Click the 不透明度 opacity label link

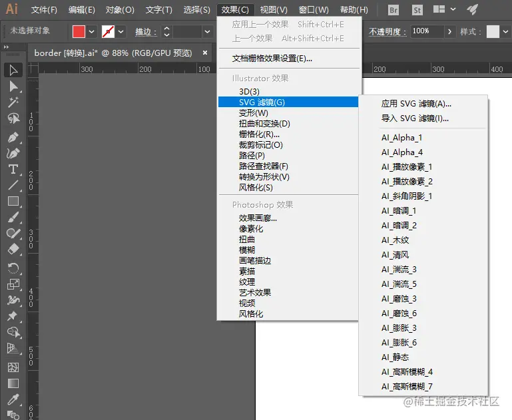[387, 32]
